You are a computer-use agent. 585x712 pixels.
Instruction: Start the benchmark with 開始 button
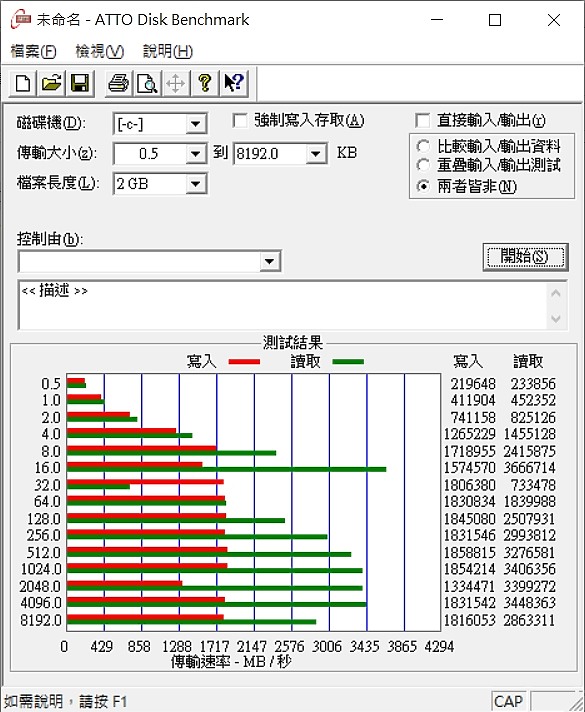[x=526, y=257]
